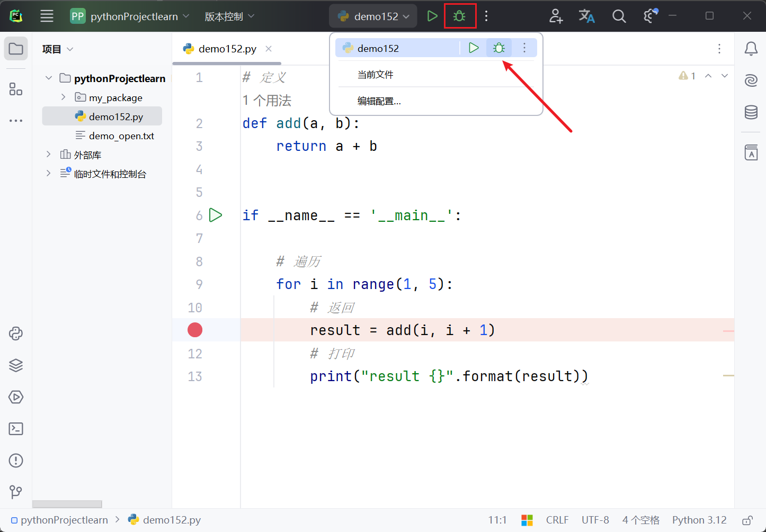Debug demo152 from the top toolbar
Screen dimensions: 766x532
point(460,16)
